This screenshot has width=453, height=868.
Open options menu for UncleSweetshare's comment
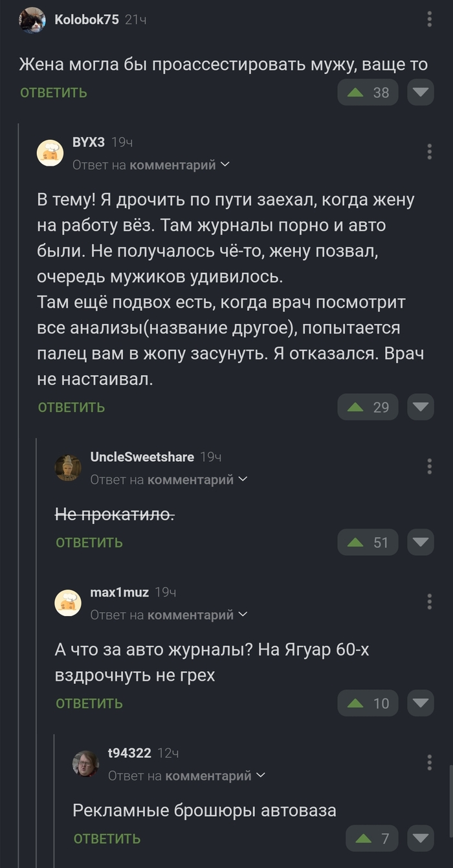pos(430,466)
